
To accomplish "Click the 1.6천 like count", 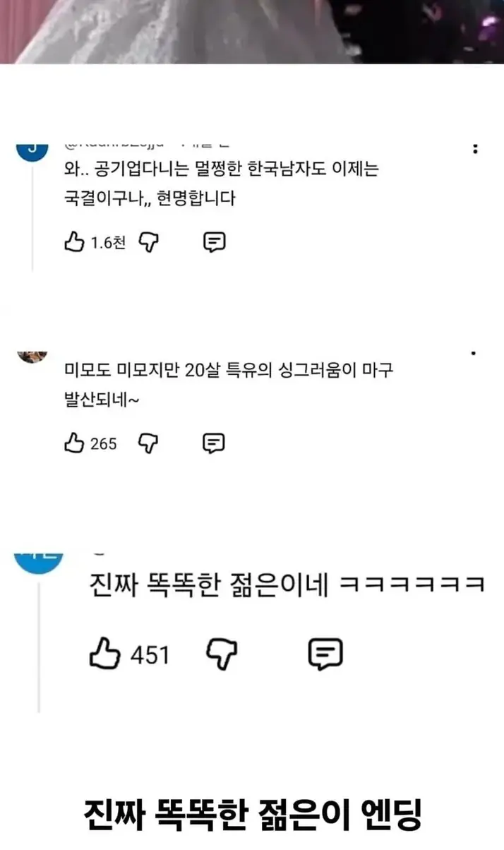I will pos(108,243).
